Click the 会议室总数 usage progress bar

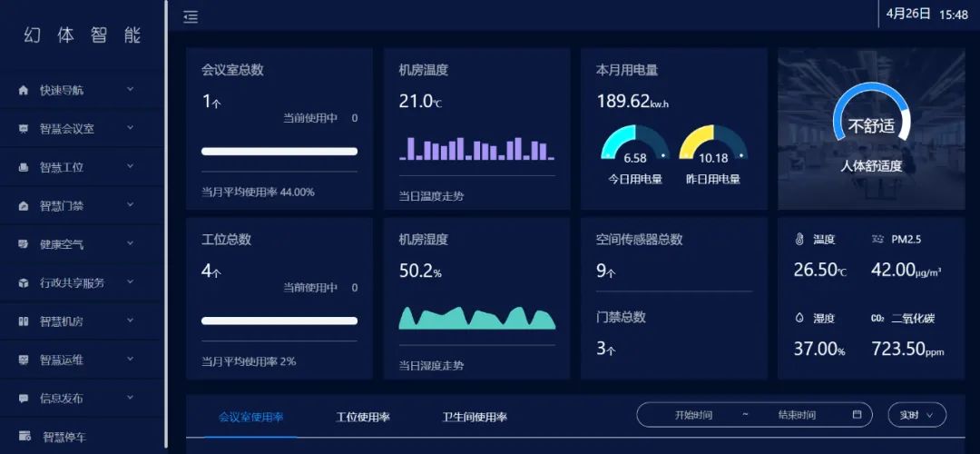pyautogui.click(x=279, y=152)
